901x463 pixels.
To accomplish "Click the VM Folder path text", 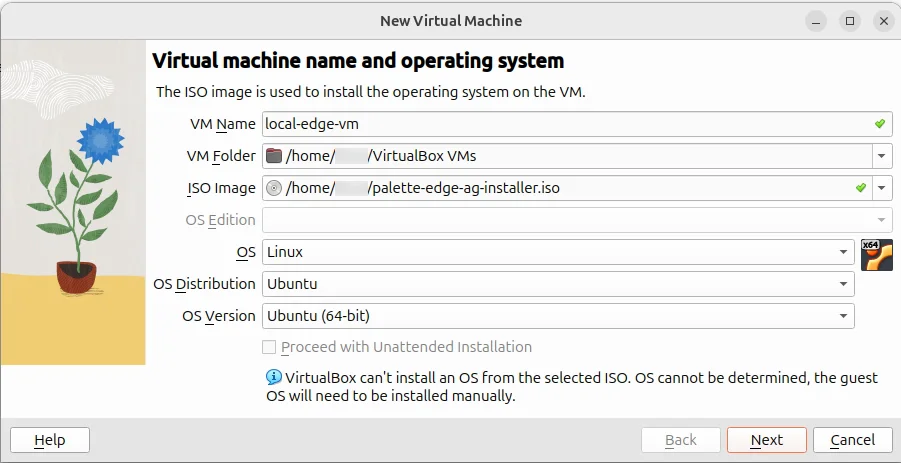I will pyautogui.click(x=381, y=156).
